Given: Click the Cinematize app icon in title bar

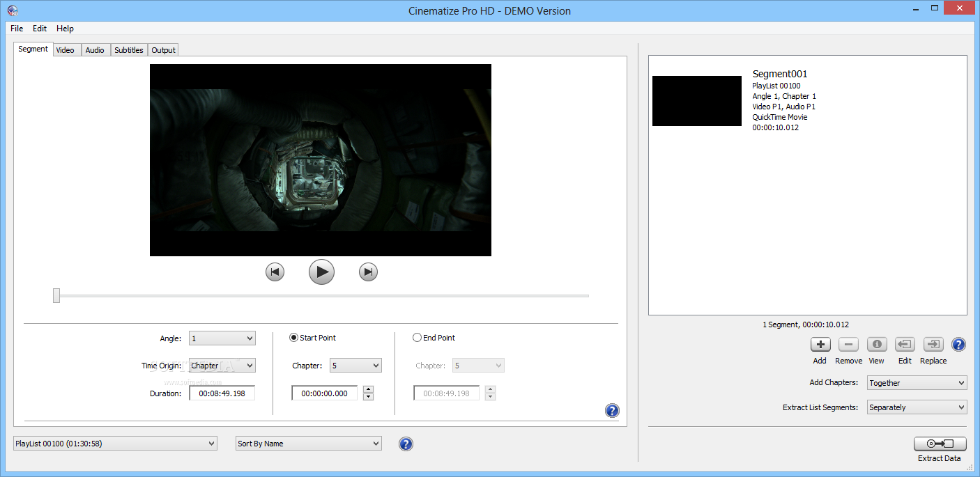Looking at the screenshot, I should point(13,10).
